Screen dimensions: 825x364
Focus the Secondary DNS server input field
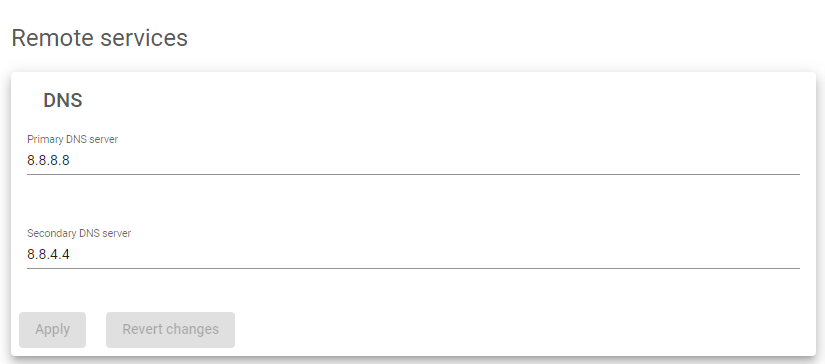[x=413, y=255]
